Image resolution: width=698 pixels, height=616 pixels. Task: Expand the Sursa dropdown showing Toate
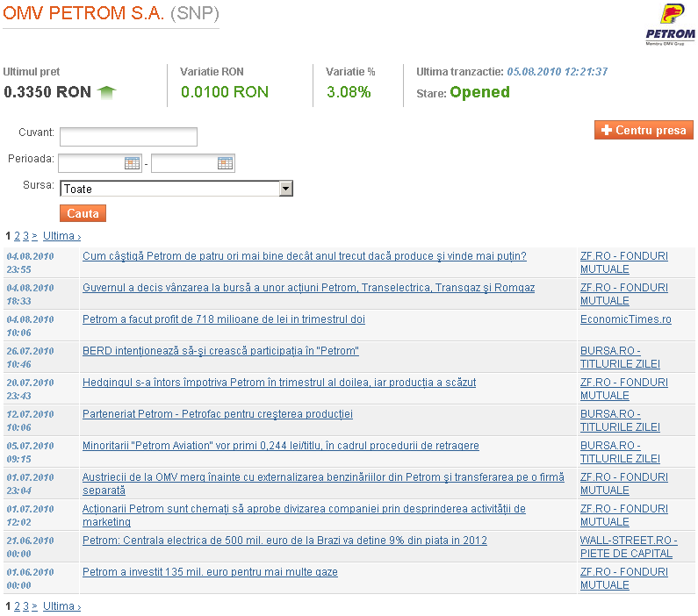coord(284,189)
